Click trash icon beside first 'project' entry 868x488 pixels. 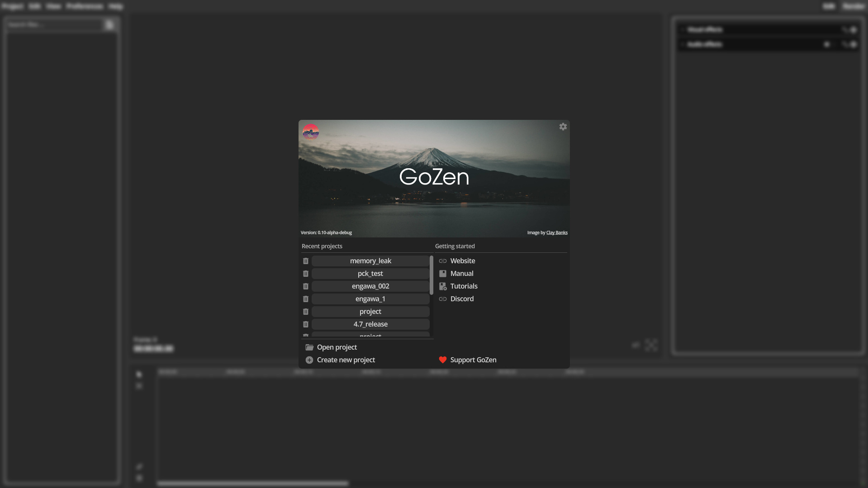[306, 312]
